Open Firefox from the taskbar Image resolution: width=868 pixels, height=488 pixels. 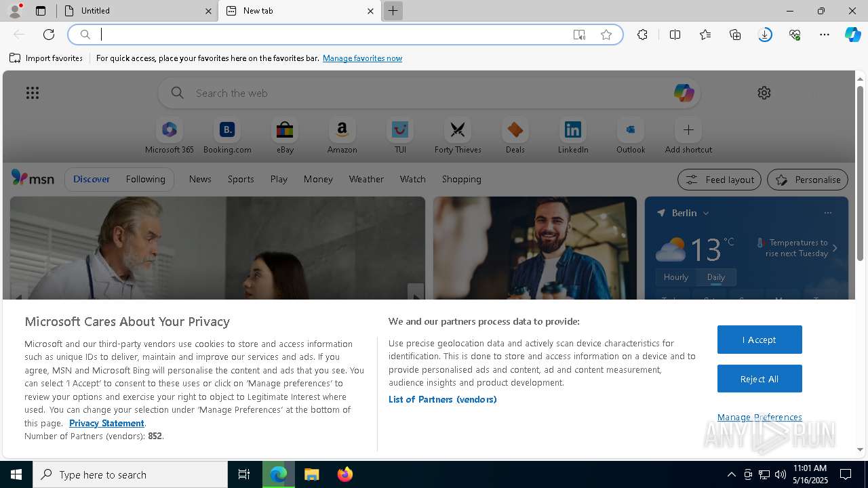click(x=345, y=474)
